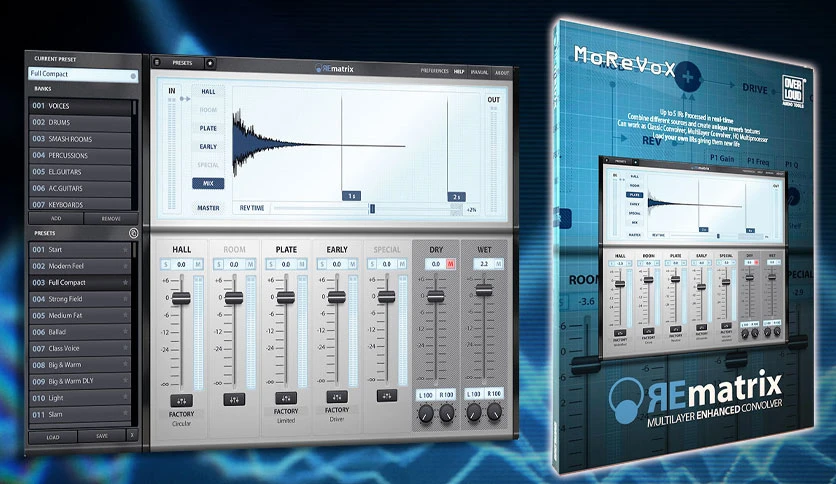The image size is (836, 484).
Task: Open the ROOM channel EQ settings icon
Action: (x=234, y=399)
